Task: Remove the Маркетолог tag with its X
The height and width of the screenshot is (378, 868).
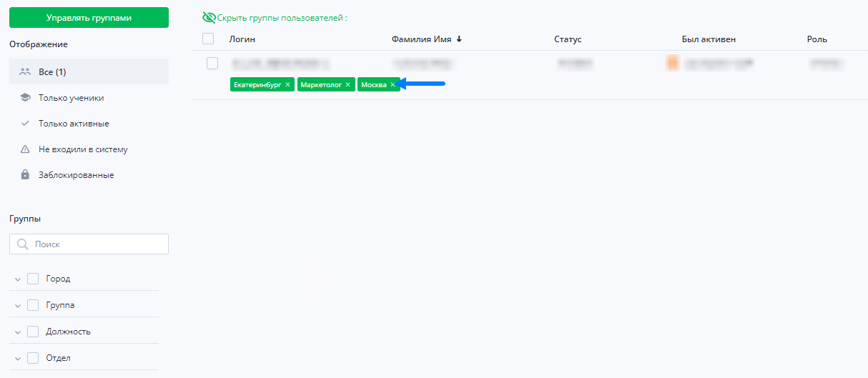Action: pos(348,85)
